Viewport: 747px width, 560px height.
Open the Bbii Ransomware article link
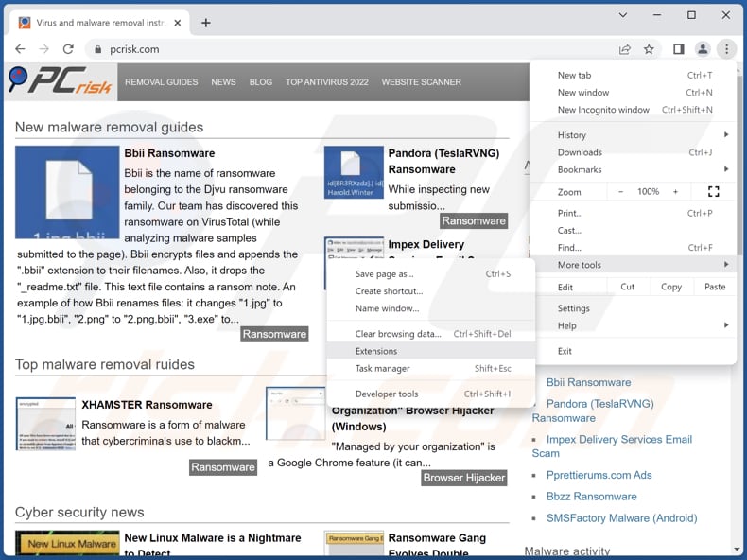[169, 153]
